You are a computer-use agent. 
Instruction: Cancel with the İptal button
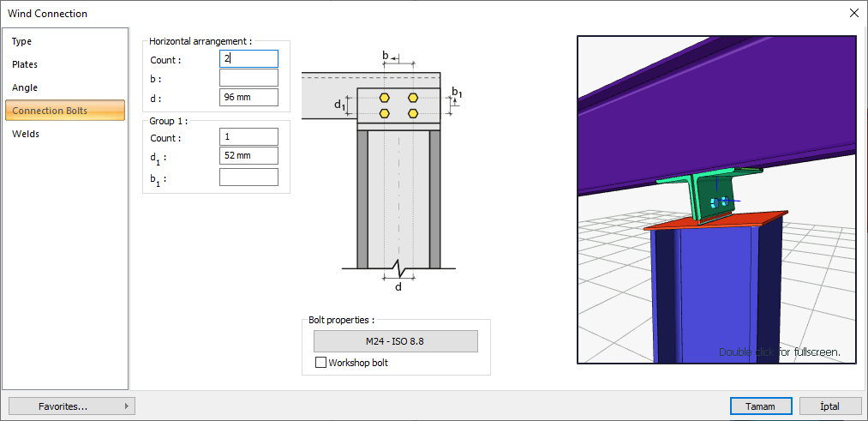click(829, 406)
